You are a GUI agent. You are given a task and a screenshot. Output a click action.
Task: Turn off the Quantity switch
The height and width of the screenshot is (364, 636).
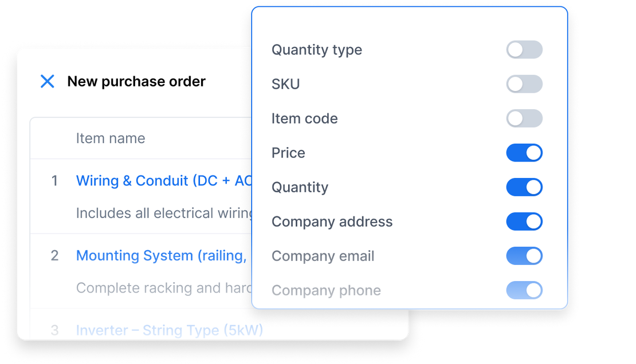tap(524, 187)
